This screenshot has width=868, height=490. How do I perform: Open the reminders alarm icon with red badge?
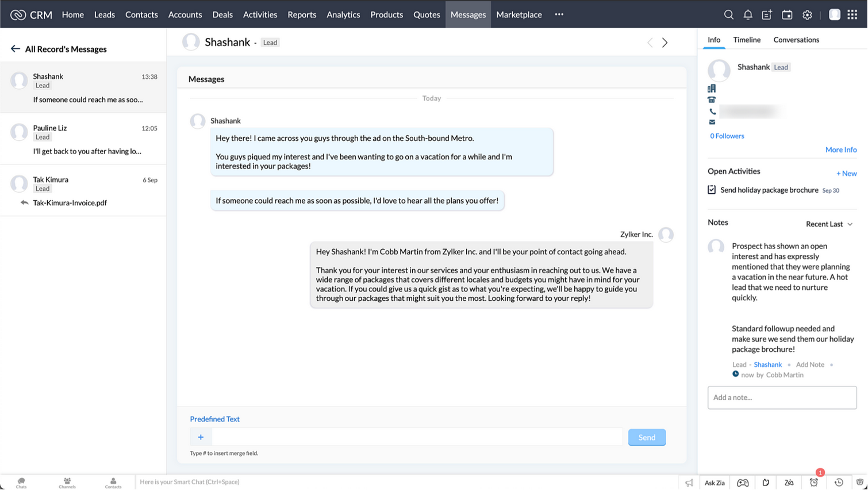(814, 482)
